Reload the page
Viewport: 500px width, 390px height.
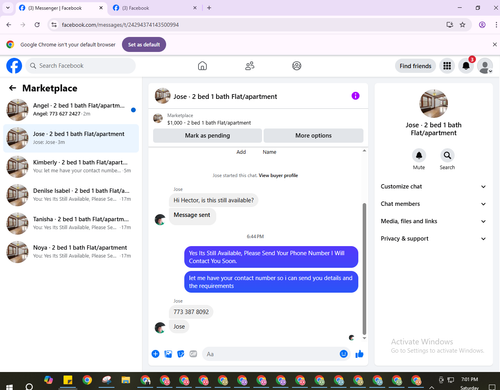pyautogui.click(x=37, y=25)
